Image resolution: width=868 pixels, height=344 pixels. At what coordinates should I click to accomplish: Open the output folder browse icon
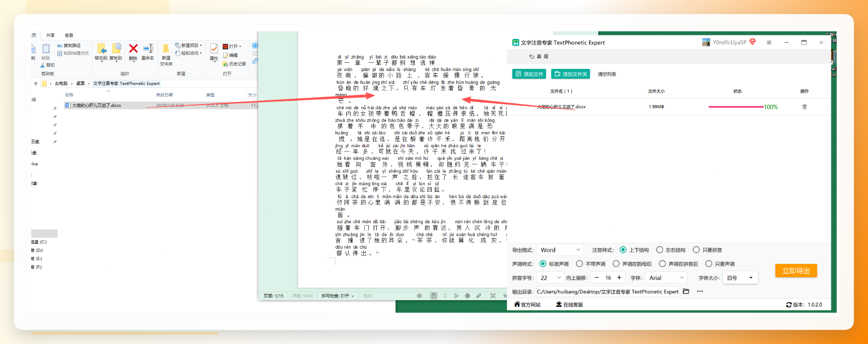(x=686, y=292)
